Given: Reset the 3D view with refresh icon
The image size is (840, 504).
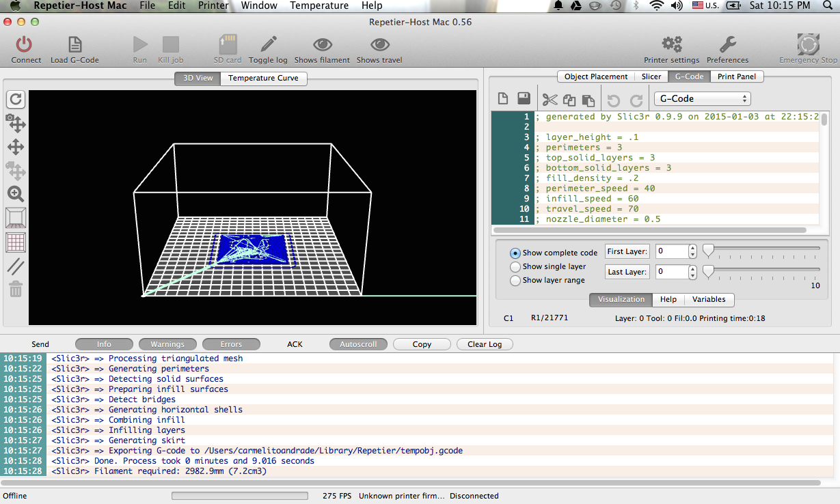Looking at the screenshot, I should [x=16, y=100].
